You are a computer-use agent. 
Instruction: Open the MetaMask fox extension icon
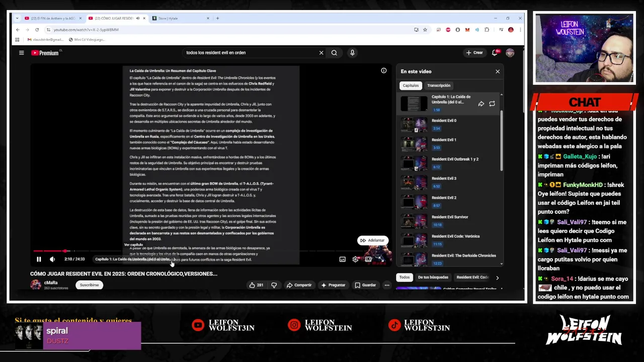click(x=467, y=30)
